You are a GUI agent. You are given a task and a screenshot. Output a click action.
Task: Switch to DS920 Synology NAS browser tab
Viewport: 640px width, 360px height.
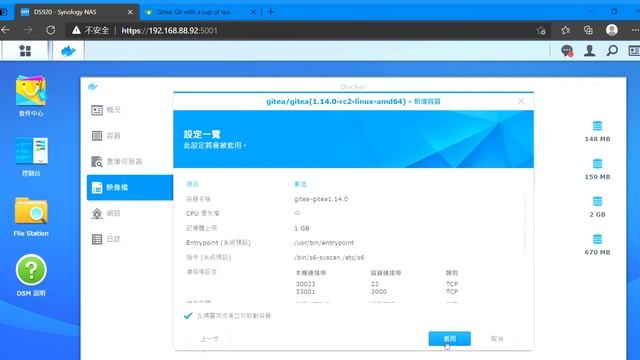click(76, 12)
